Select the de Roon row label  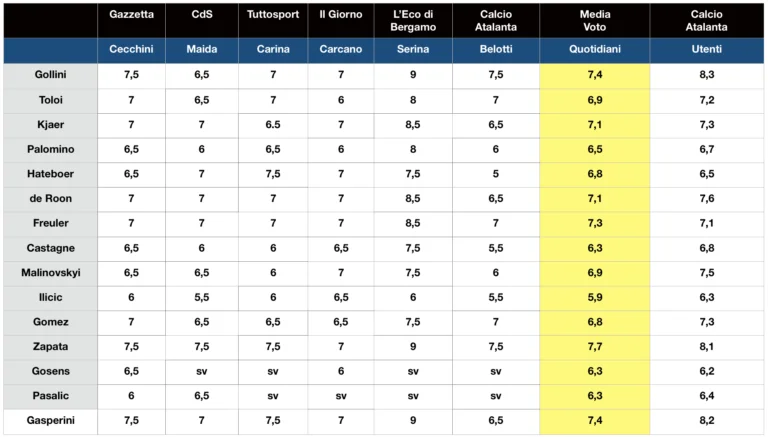50,198
